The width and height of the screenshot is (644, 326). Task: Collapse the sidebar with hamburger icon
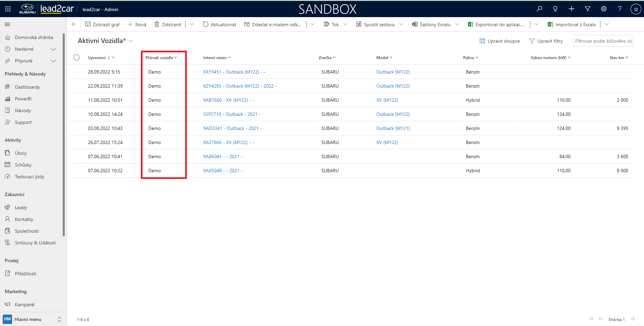click(x=7, y=24)
